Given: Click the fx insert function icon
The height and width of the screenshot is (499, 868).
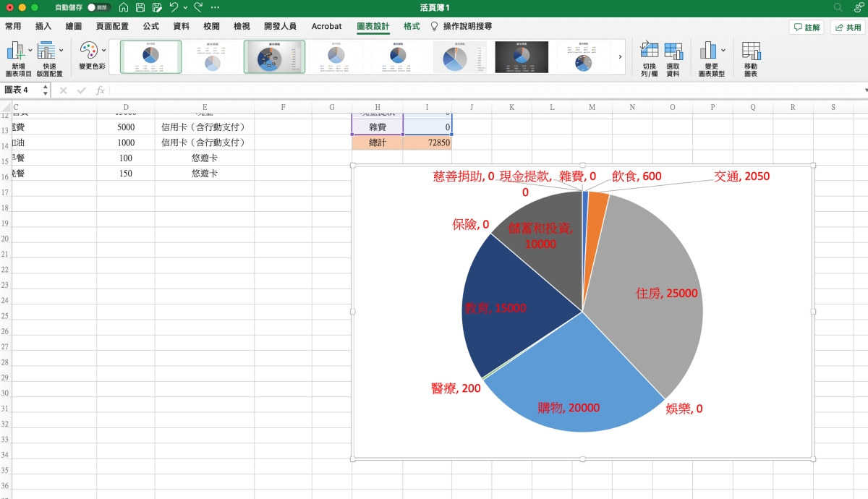Looking at the screenshot, I should pyautogui.click(x=101, y=90).
